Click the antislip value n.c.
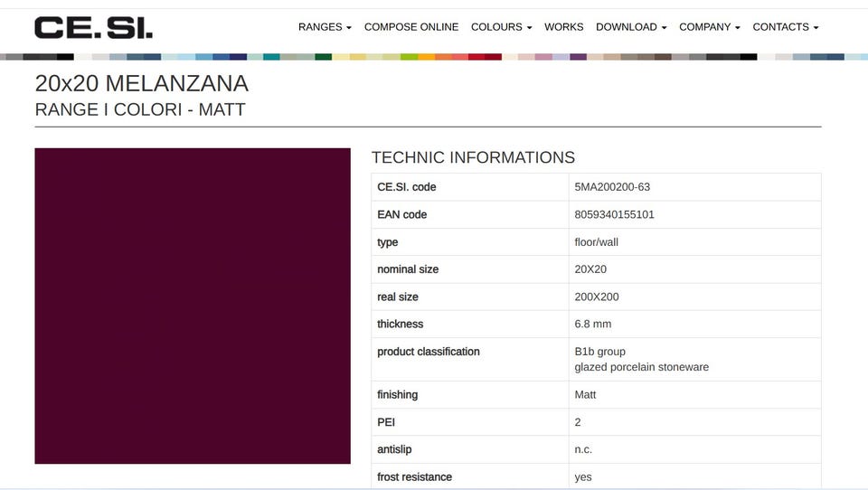The image size is (868, 490). click(583, 449)
